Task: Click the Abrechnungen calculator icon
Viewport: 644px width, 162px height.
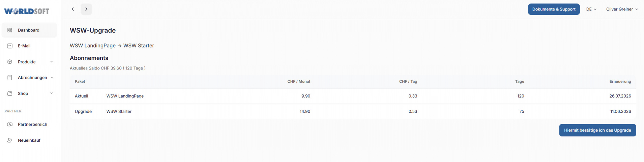Action: (x=10, y=78)
